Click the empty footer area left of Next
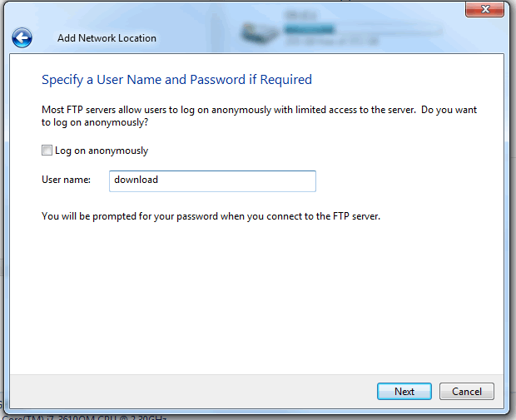This screenshot has height=420, width=516. [208, 391]
